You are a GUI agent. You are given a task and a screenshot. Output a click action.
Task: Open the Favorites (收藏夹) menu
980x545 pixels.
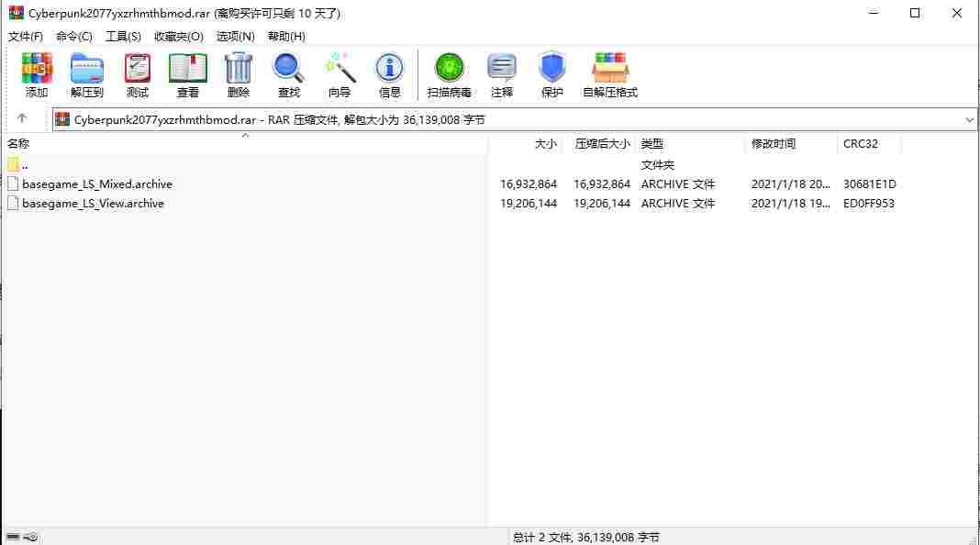pyautogui.click(x=179, y=37)
